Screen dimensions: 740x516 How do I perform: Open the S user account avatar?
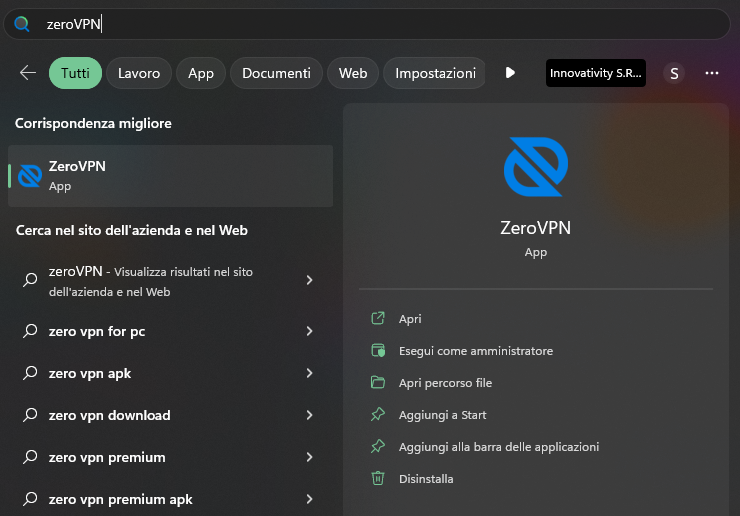674,73
